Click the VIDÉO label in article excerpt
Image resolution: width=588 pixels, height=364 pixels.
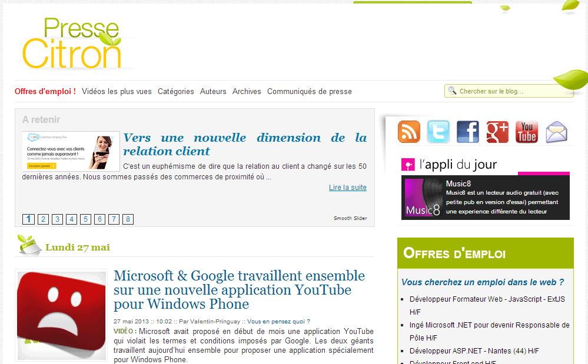(x=125, y=331)
